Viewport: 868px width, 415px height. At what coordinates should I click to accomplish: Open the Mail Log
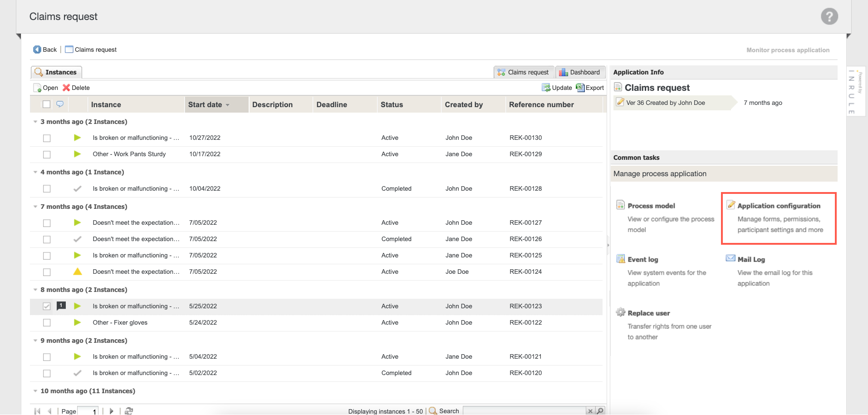750,259
